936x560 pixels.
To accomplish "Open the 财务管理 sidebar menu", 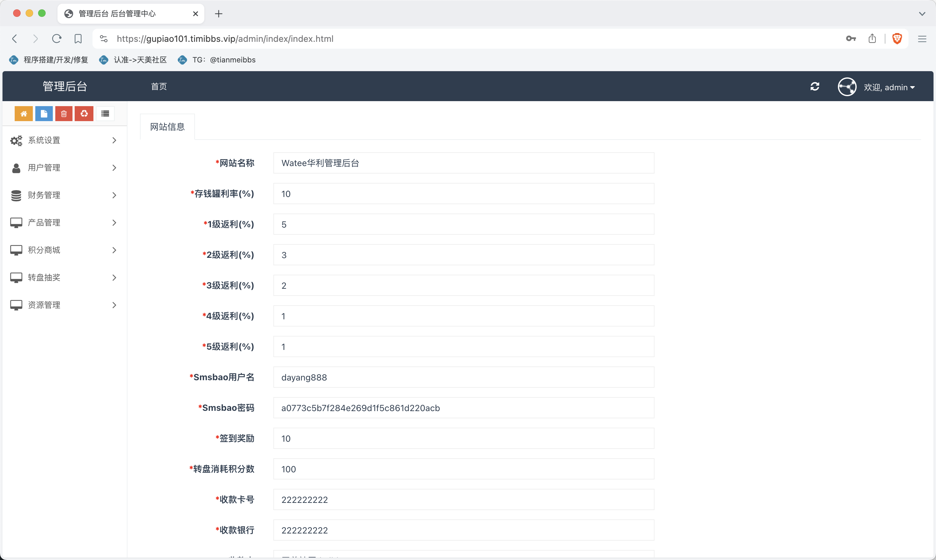I will pos(64,195).
